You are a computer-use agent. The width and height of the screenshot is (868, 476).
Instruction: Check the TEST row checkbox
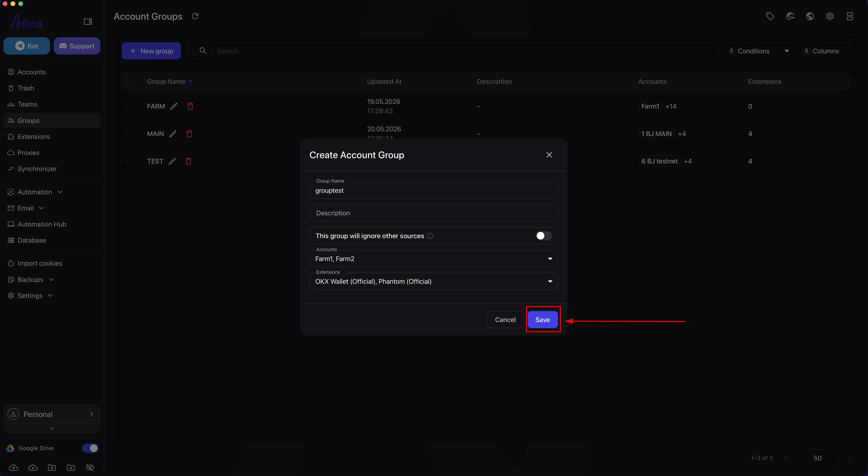click(x=130, y=161)
